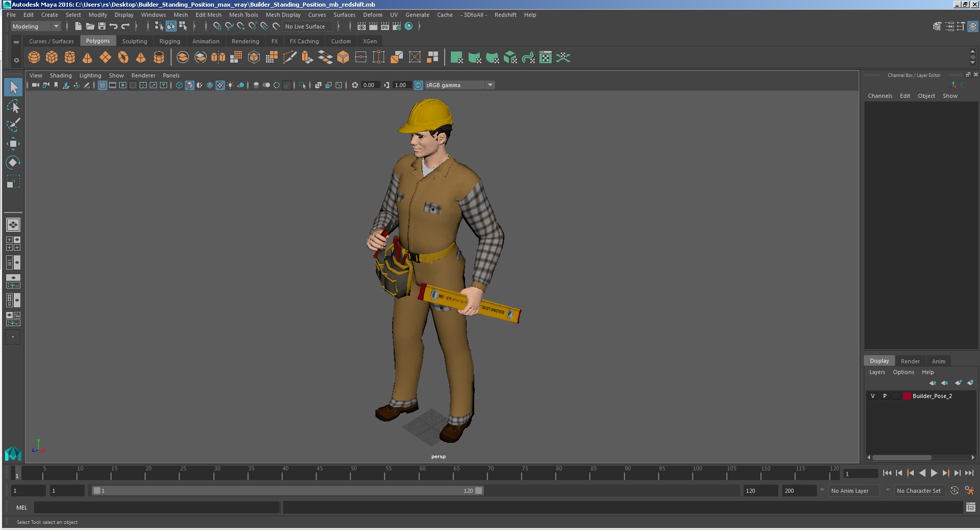Switch to the Rigging shelf tab
The width and height of the screenshot is (980, 530).
point(170,41)
